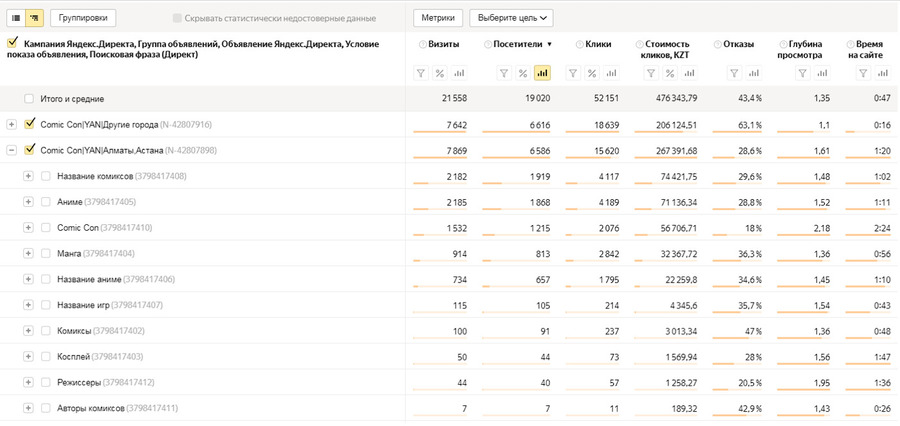Expand the Название игр group
The image size is (900, 426).
tap(28, 305)
